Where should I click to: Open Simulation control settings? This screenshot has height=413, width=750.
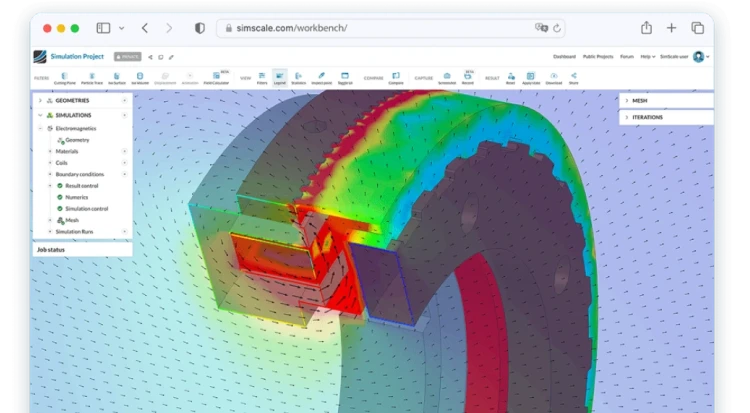(86, 209)
